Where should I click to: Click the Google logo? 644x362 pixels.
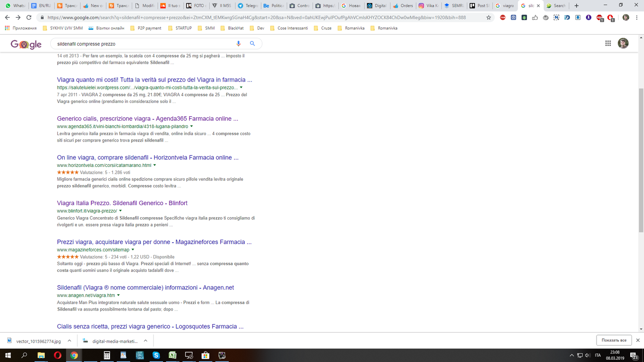pyautogui.click(x=26, y=44)
